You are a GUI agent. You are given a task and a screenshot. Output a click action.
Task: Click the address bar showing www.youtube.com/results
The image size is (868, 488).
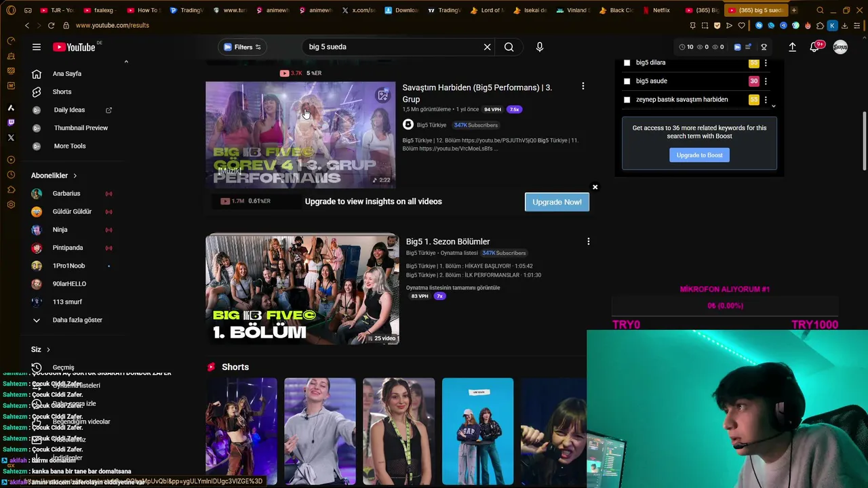(x=112, y=25)
